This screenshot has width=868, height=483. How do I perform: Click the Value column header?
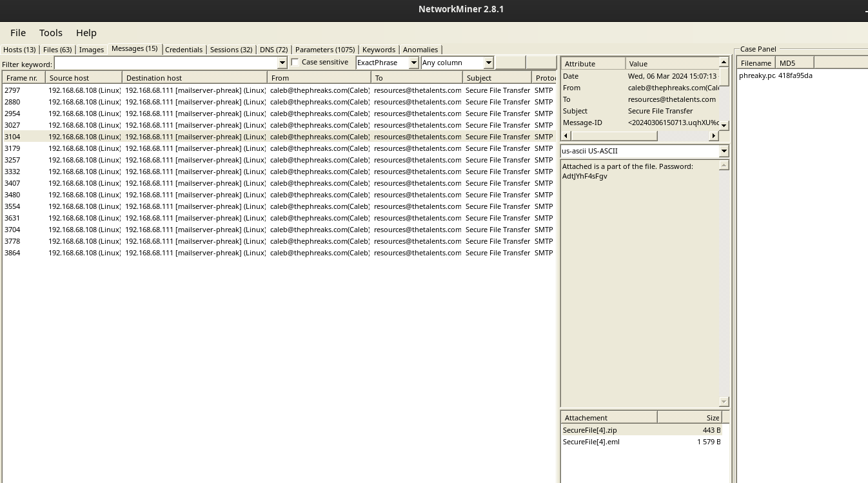[x=672, y=64]
